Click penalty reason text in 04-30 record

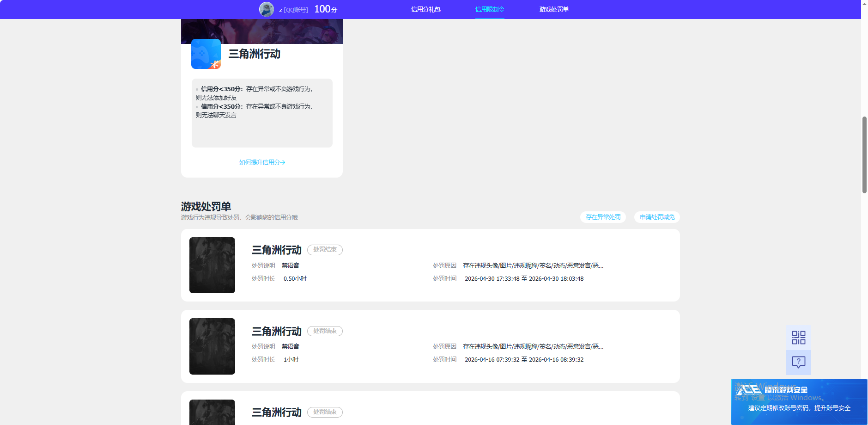point(533,265)
